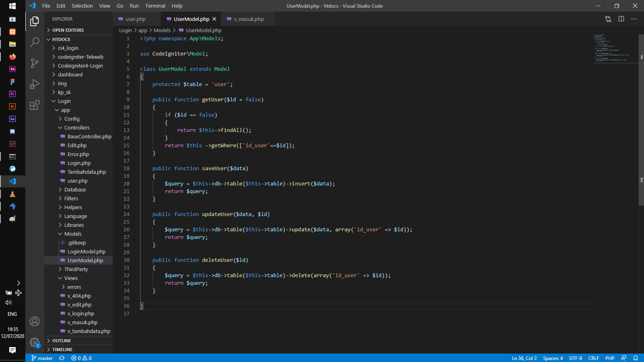Expand the errors folder under Views
The image size is (644, 362).
78,287
